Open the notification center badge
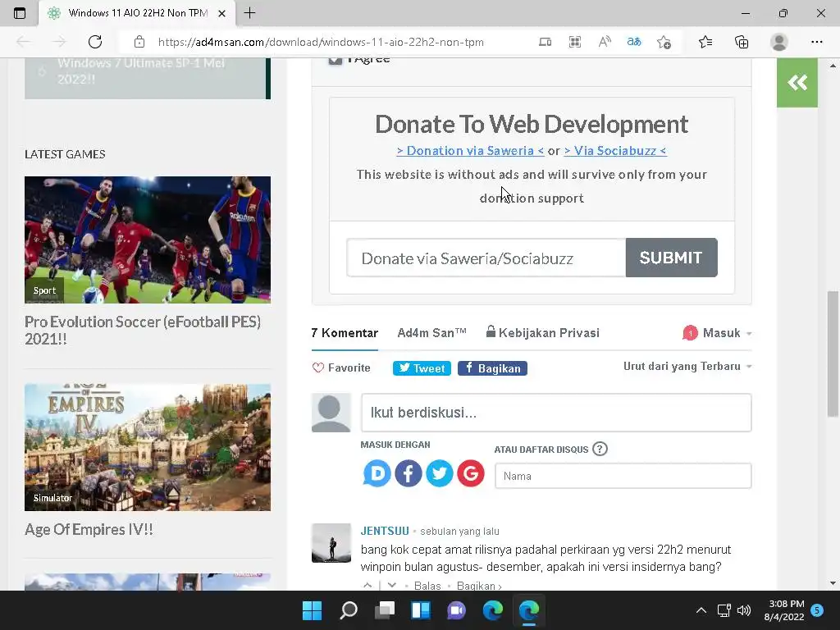The image size is (840, 630). 817,610
